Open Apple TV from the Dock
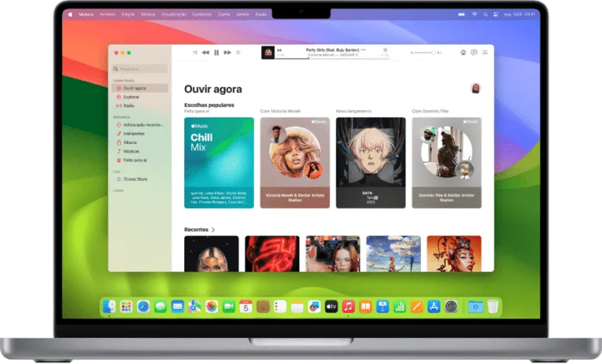 (332, 307)
